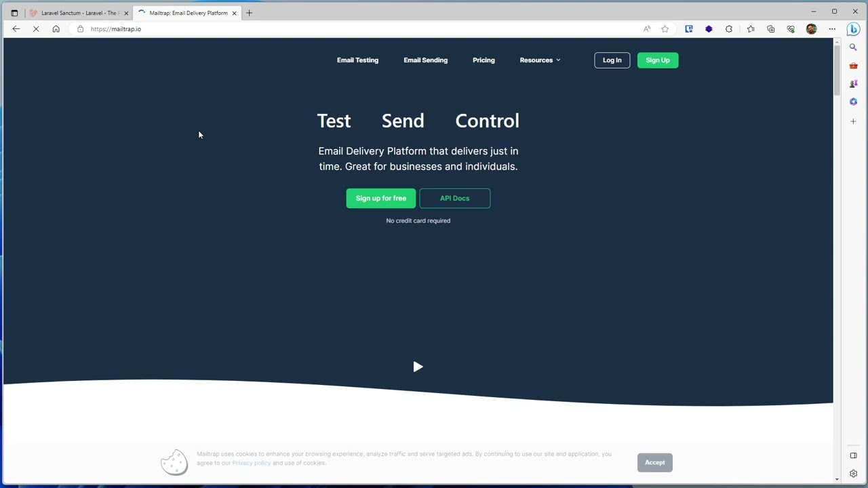
Task: Add an app to the sidebar
Action: click(x=854, y=121)
